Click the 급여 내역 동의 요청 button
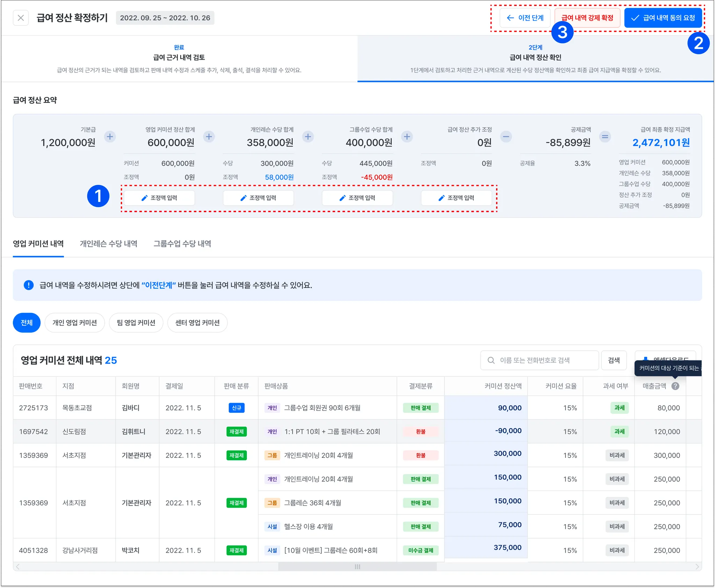The height and width of the screenshot is (588, 715). (x=663, y=18)
